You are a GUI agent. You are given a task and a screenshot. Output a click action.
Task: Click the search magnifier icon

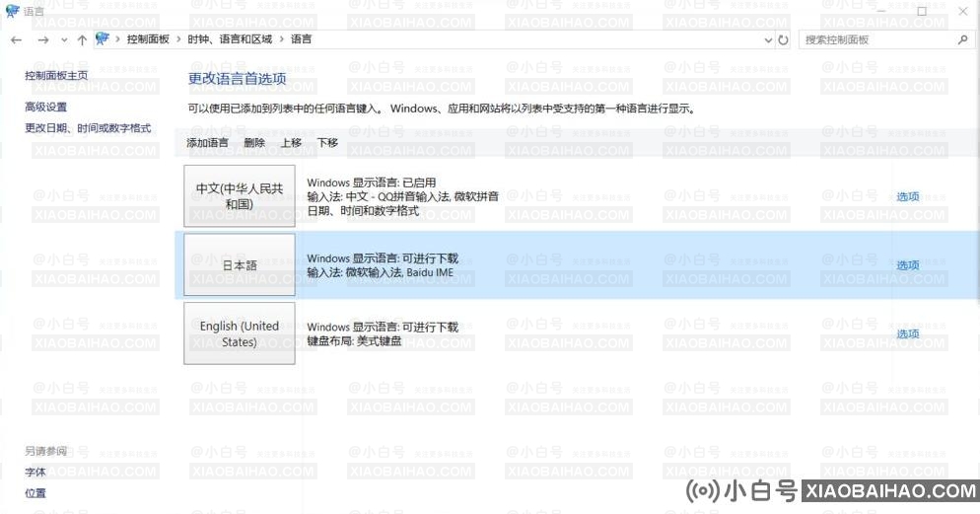963,39
